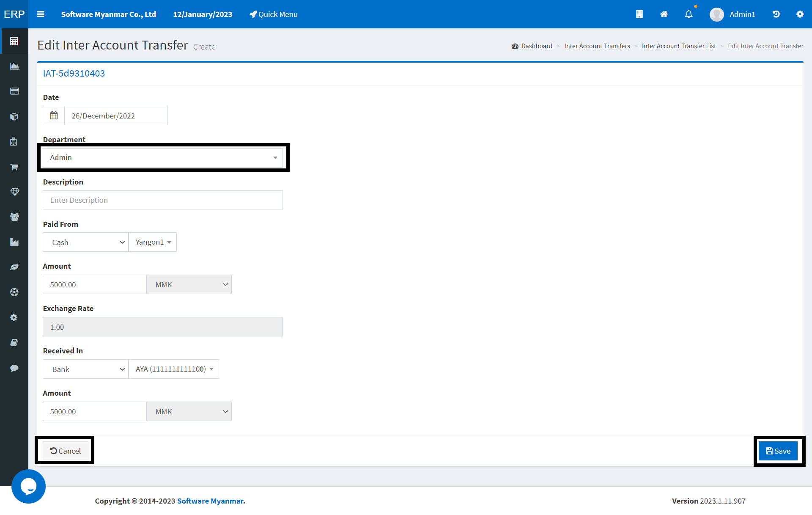Open the soccer ball sidebar icon
Image resolution: width=812 pixels, height=515 pixels.
14,292
